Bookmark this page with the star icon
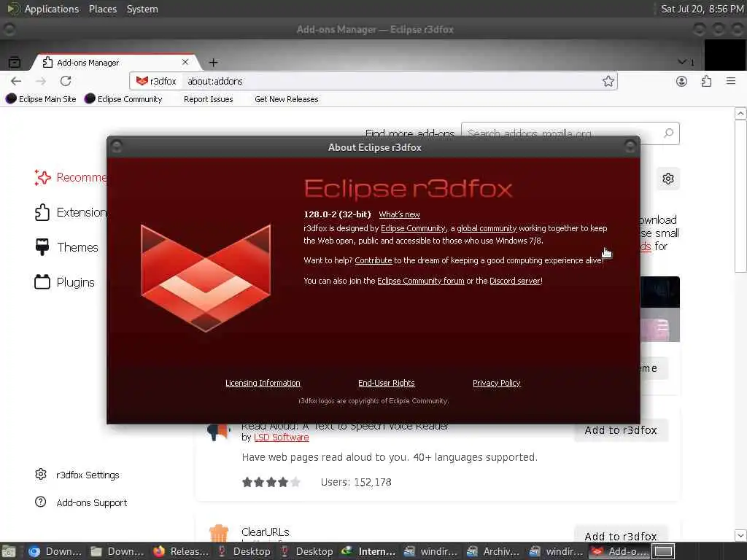The width and height of the screenshot is (747, 560). (x=608, y=81)
